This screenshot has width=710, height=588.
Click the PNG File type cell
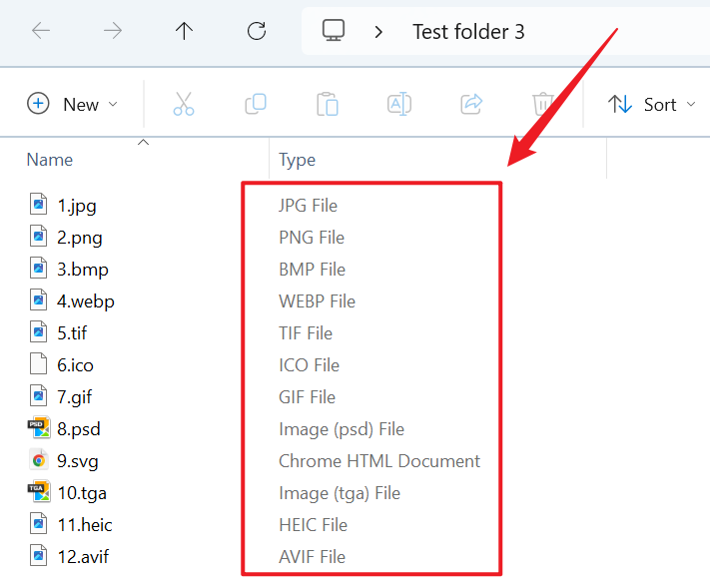click(x=312, y=238)
